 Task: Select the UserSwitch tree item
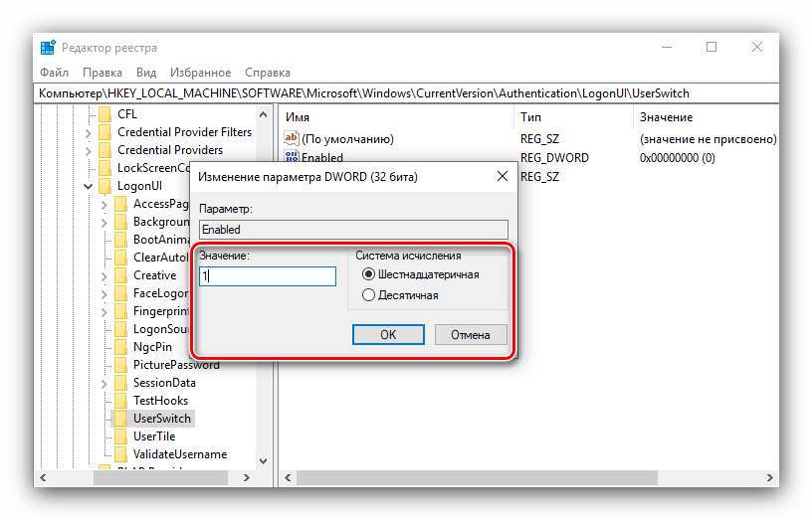[x=162, y=418]
